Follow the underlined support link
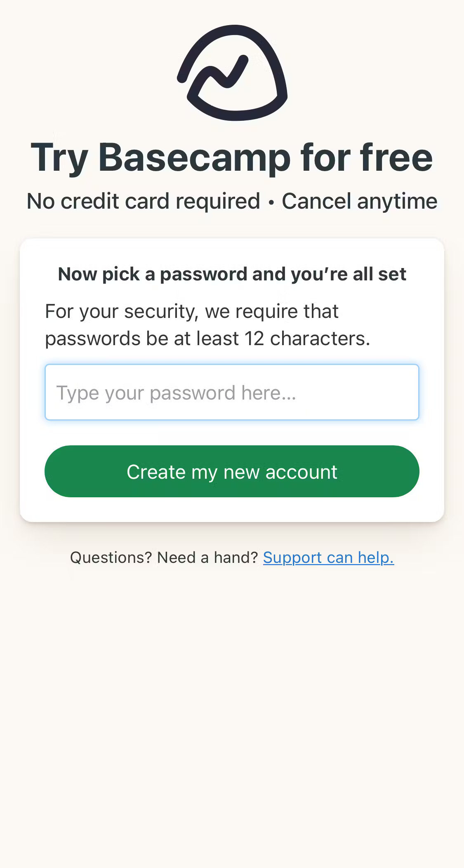 (329, 557)
